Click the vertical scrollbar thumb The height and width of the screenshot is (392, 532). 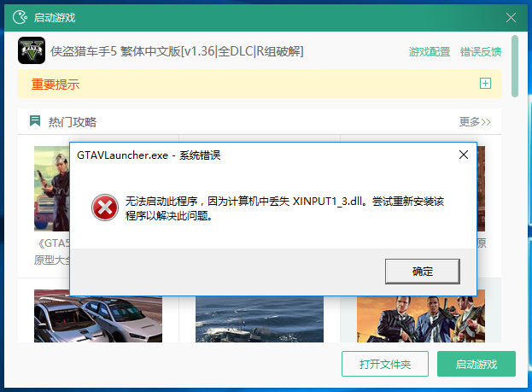coord(515,66)
